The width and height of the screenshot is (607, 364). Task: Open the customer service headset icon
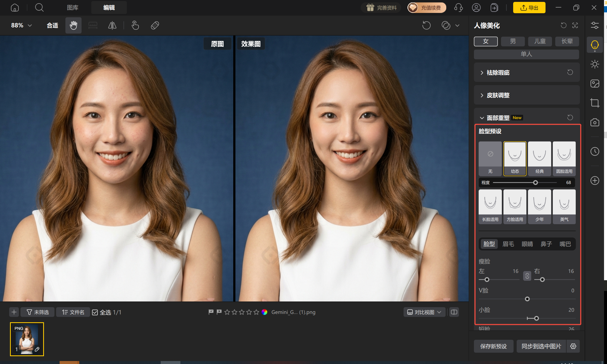[458, 8]
